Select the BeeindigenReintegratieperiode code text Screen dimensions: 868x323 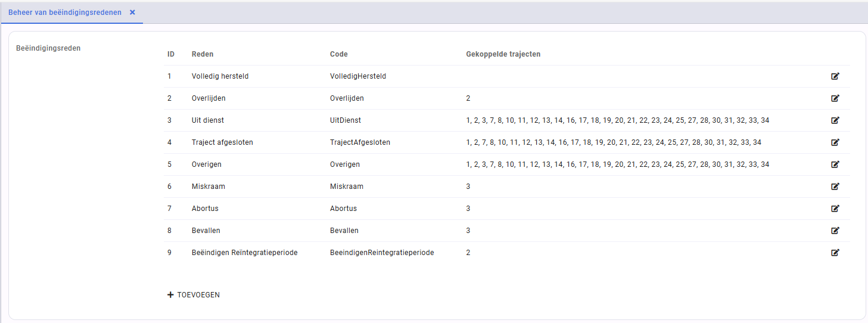[x=382, y=253]
